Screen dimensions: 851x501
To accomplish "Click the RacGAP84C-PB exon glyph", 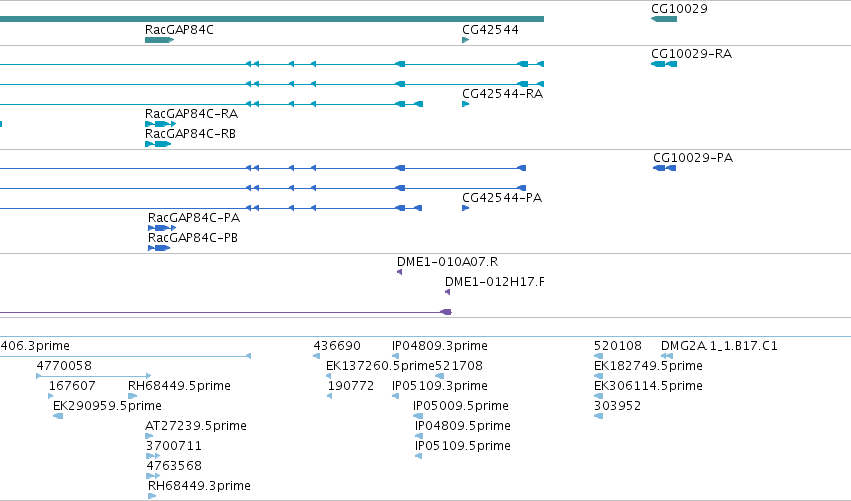I will [x=159, y=248].
